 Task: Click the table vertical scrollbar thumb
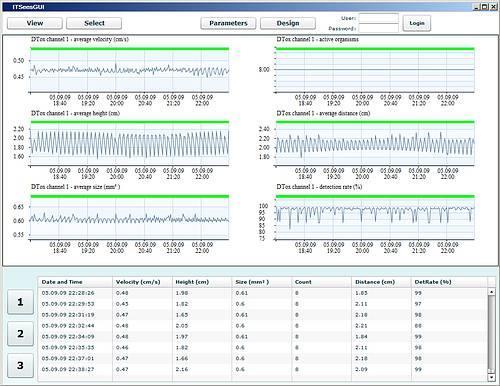[x=491, y=333]
